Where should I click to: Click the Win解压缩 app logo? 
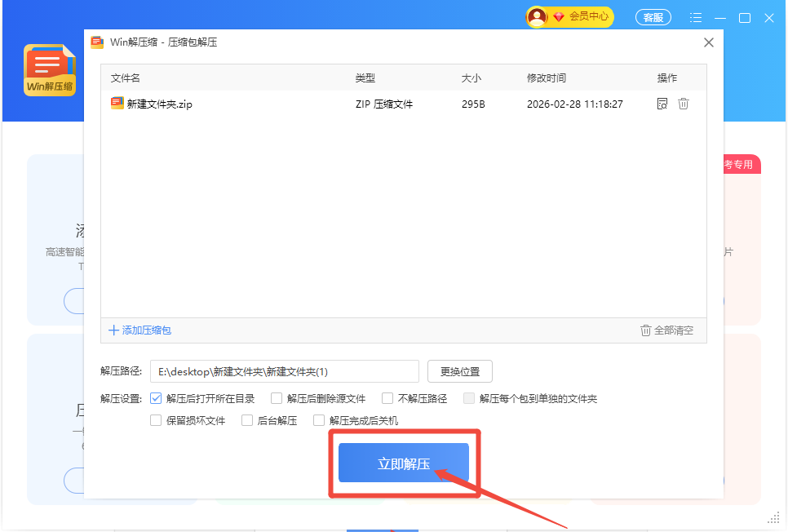(x=50, y=70)
